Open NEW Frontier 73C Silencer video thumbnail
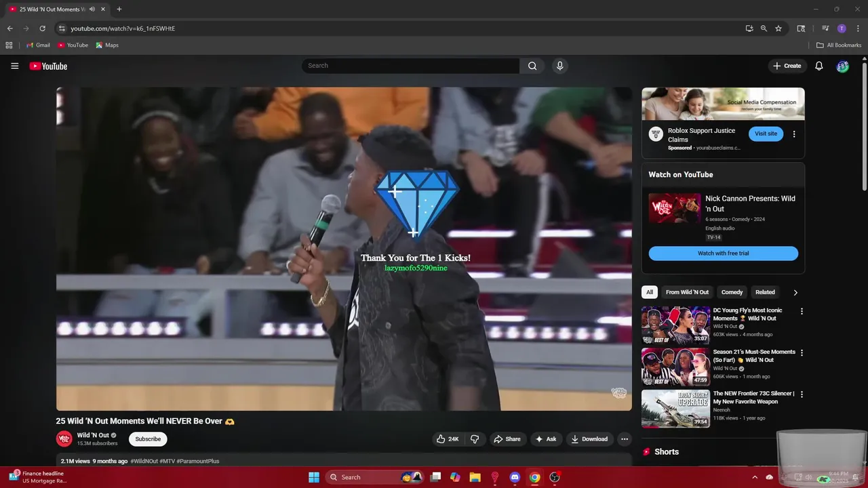This screenshot has width=868, height=488. (675, 409)
